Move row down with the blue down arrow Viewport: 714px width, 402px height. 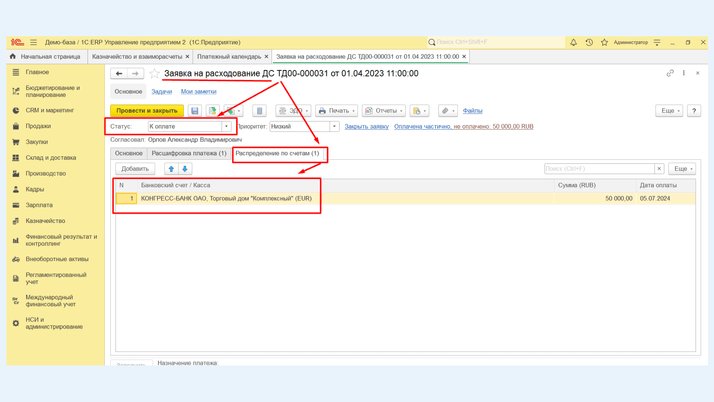[x=185, y=169]
